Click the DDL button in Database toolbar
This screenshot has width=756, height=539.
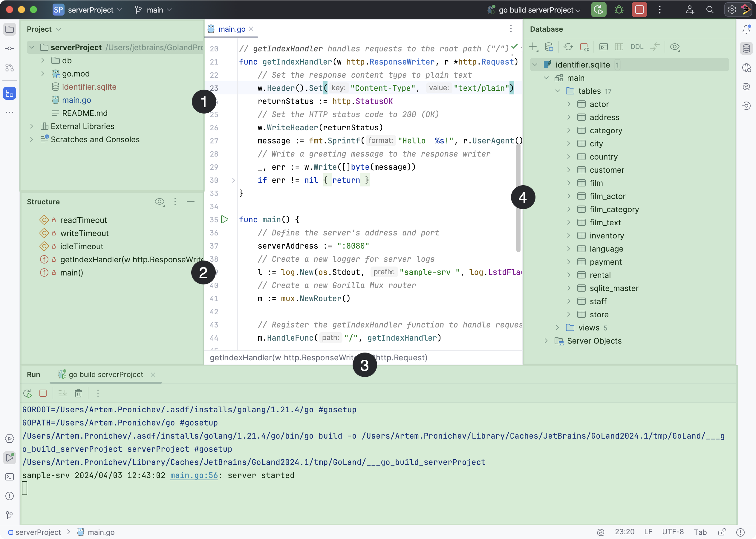click(637, 47)
